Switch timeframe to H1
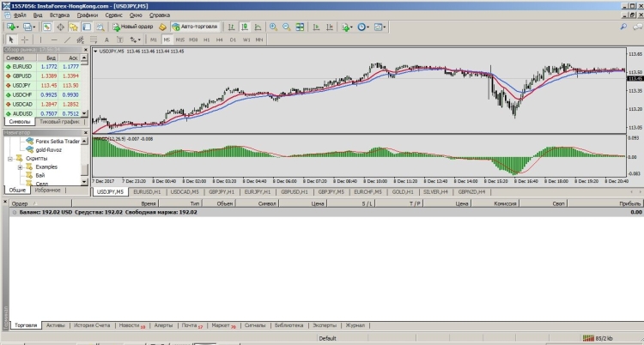The image size is (644, 345). 206,39
